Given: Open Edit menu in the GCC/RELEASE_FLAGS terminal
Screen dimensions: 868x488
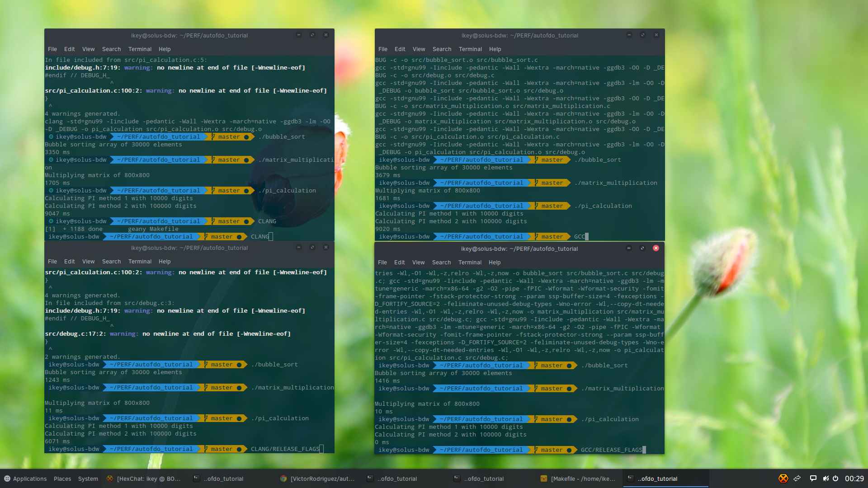Looking at the screenshot, I should [399, 263].
